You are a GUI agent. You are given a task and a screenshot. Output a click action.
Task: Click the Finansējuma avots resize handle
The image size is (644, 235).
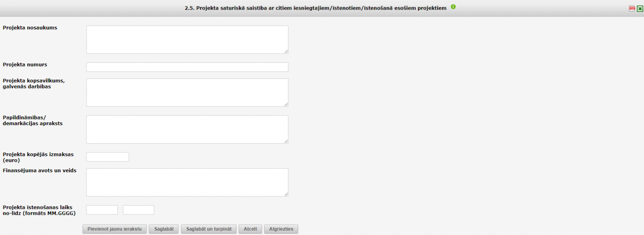[286, 194]
